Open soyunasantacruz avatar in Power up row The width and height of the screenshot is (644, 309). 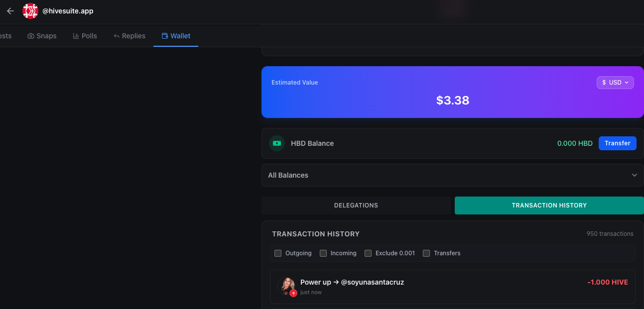coord(286,286)
